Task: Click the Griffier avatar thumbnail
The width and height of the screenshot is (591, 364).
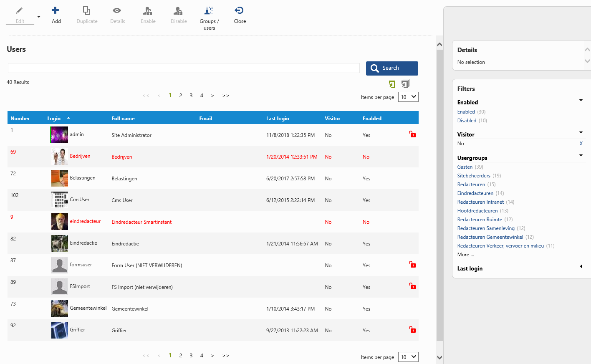Action: (x=60, y=330)
